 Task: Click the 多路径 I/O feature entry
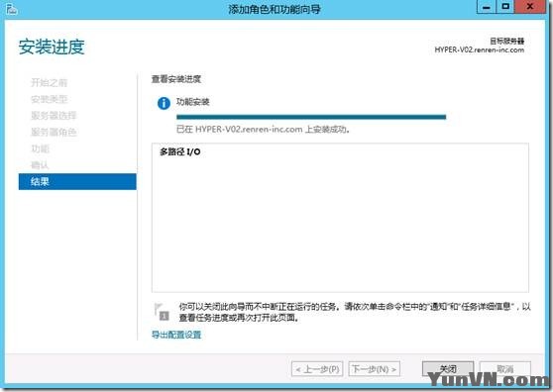pos(180,151)
